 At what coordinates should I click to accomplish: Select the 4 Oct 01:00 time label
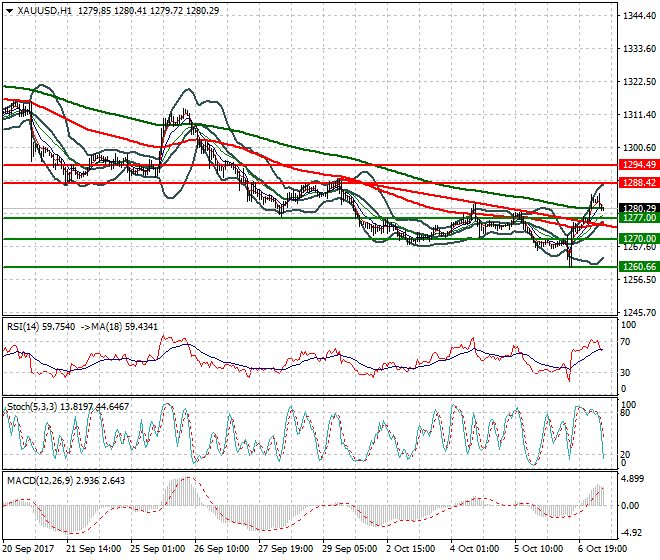[x=475, y=549]
